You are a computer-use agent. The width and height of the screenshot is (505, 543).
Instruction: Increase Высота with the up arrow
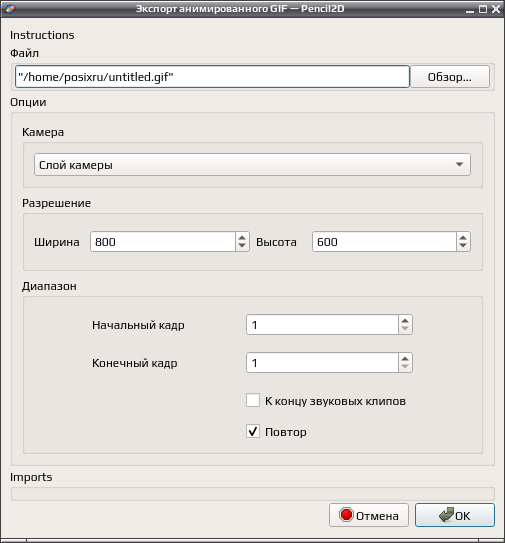point(463,238)
